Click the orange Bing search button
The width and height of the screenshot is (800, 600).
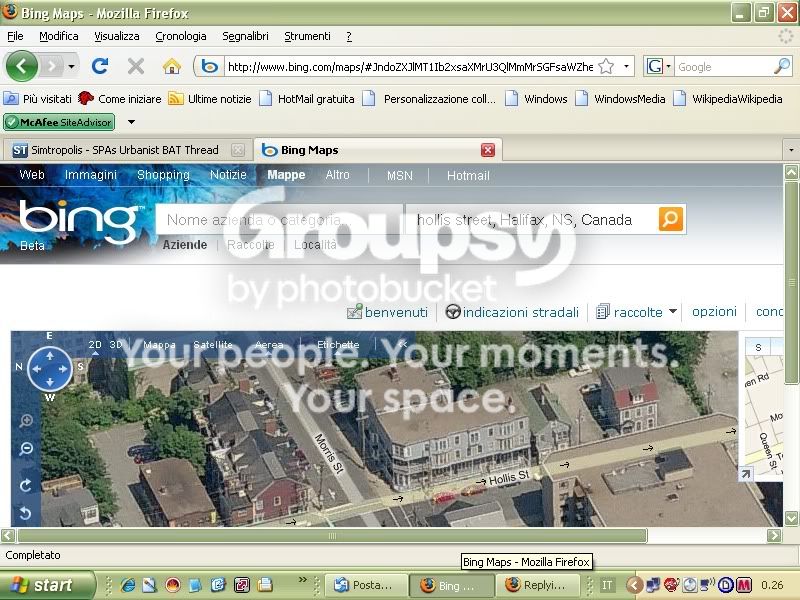pos(670,219)
